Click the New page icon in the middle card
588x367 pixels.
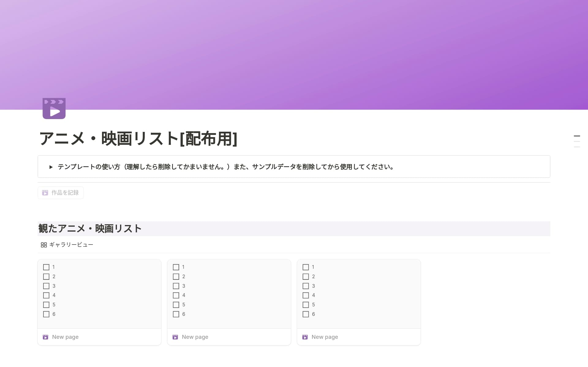pos(175,337)
